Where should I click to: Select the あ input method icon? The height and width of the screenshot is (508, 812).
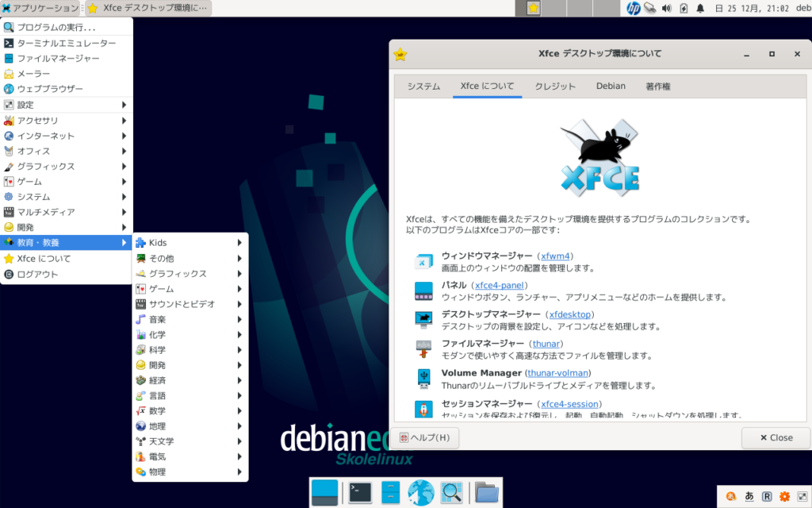749,496
